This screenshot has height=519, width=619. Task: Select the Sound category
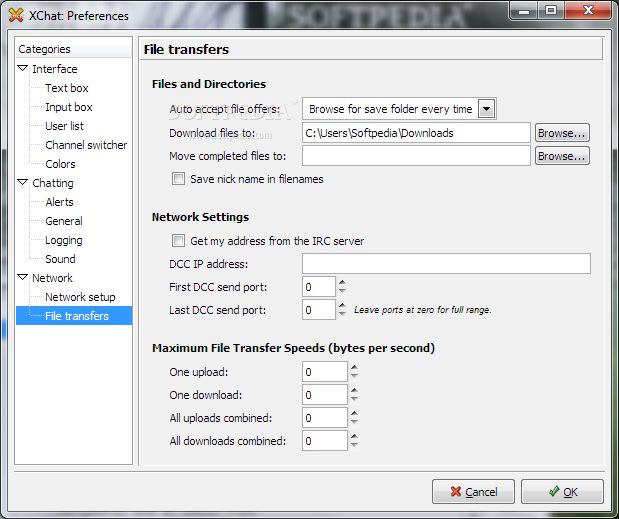point(60,259)
